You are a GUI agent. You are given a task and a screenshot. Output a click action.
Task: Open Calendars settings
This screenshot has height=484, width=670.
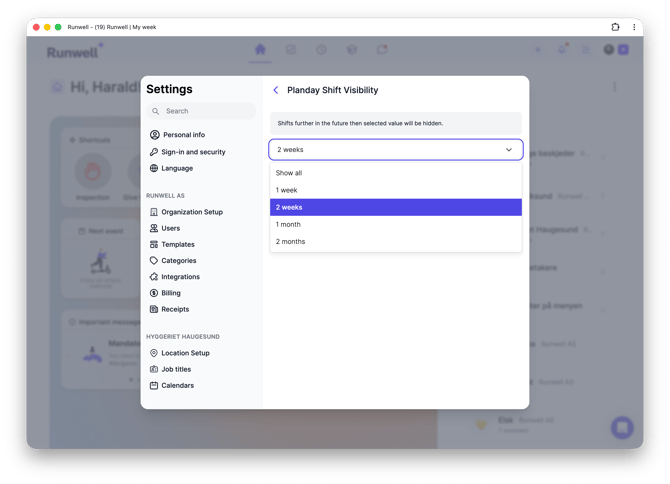point(172,385)
